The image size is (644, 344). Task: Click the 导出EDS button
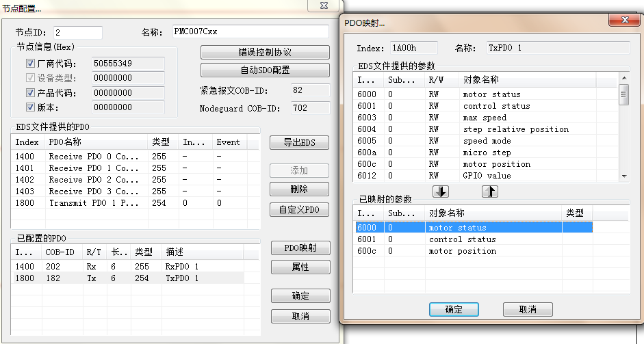coord(300,143)
